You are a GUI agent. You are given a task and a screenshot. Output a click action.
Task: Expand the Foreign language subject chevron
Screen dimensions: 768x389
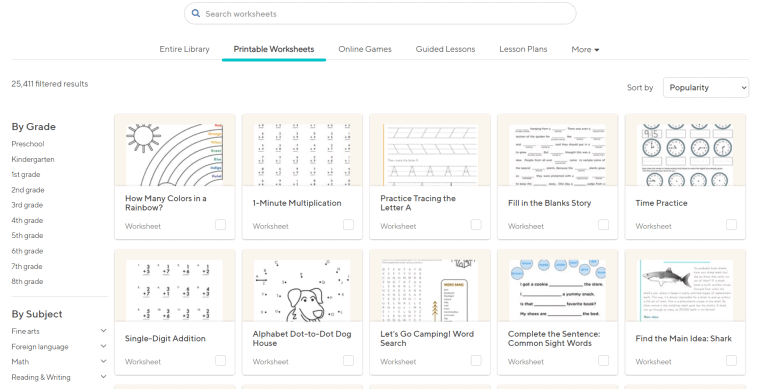click(103, 346)
